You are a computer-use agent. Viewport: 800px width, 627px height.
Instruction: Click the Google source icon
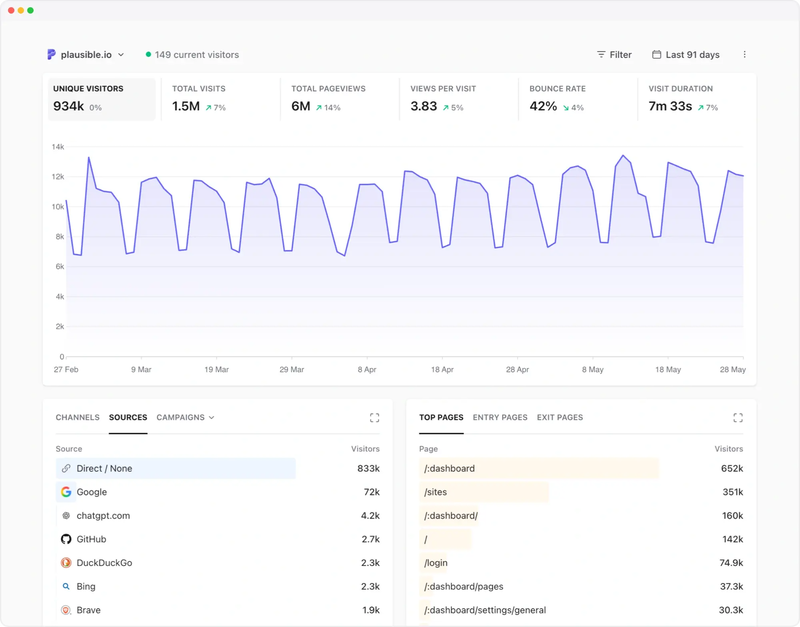point(66,492)
